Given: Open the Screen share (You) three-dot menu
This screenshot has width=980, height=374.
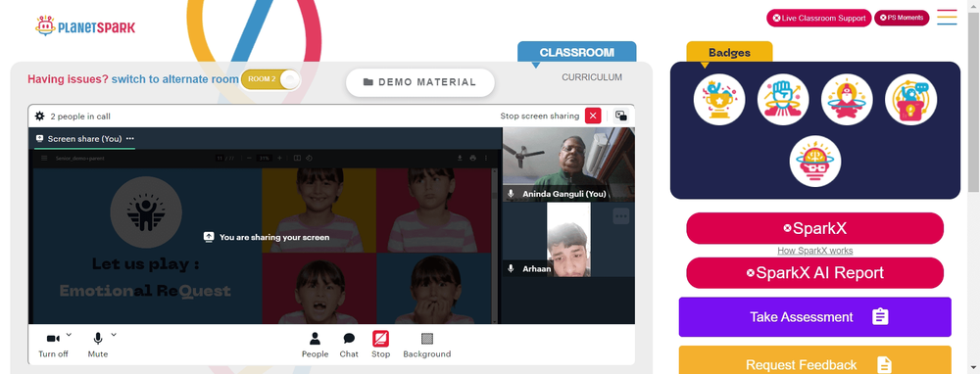Looking at the screenshot, I should click(130, 139).
